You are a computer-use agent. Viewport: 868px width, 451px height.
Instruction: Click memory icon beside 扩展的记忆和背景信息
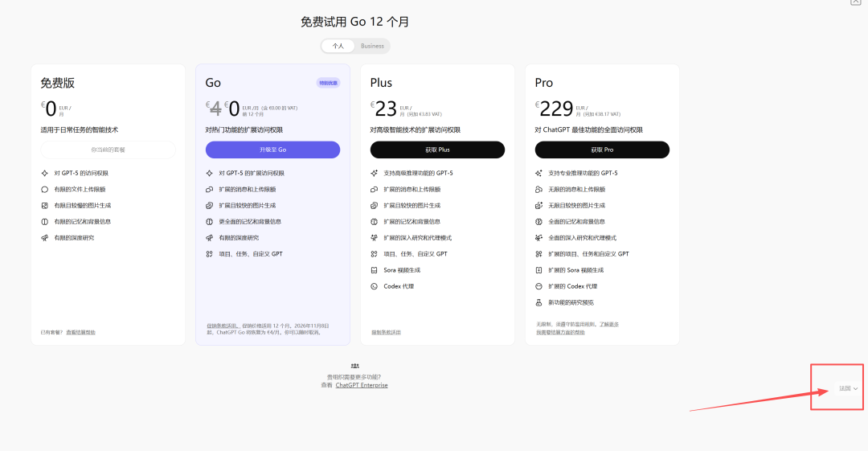[375, 222]
